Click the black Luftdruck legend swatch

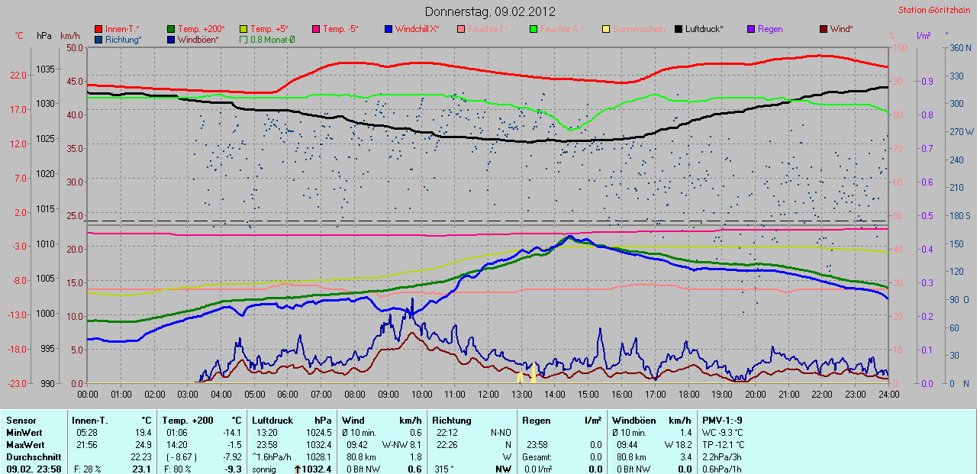(679, 29)
